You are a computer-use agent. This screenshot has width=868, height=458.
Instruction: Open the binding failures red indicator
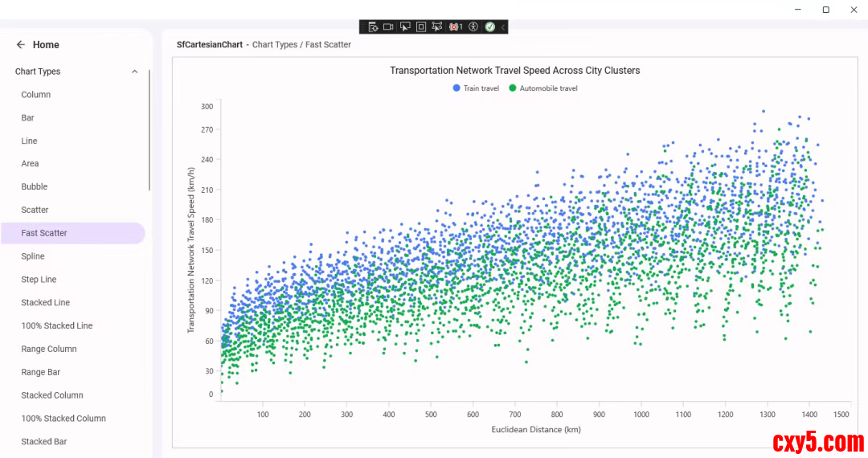click(456, 27)
